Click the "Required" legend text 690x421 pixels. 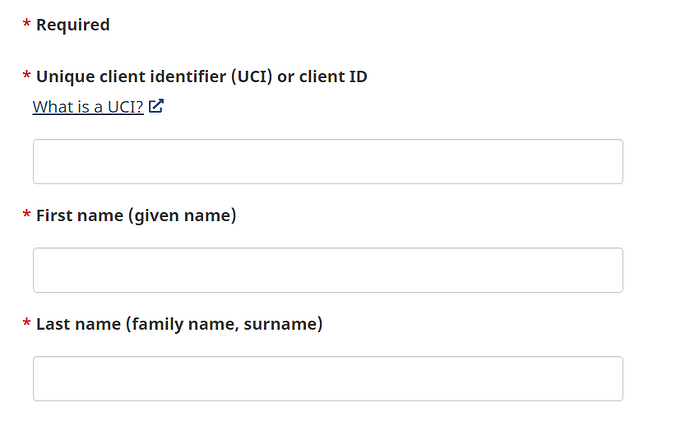click(x=73, y=25)
